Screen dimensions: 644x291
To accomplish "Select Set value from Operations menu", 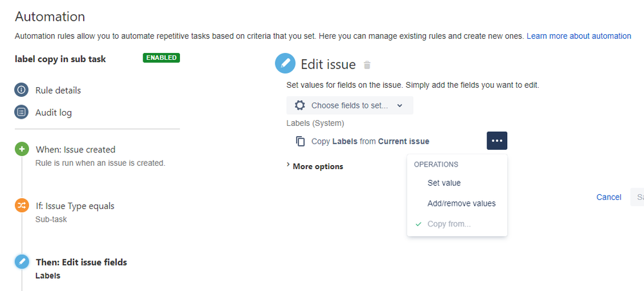I will click(444, 183).
